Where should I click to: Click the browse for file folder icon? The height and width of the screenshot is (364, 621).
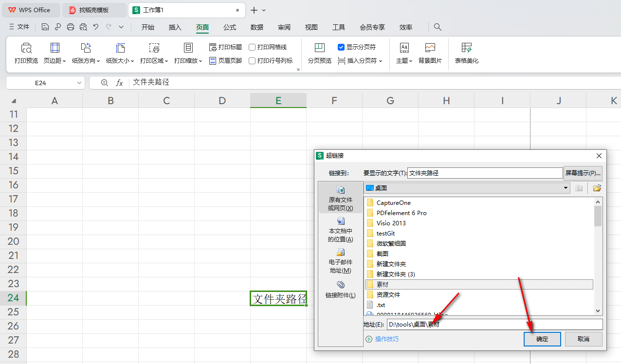click(597, 188)
